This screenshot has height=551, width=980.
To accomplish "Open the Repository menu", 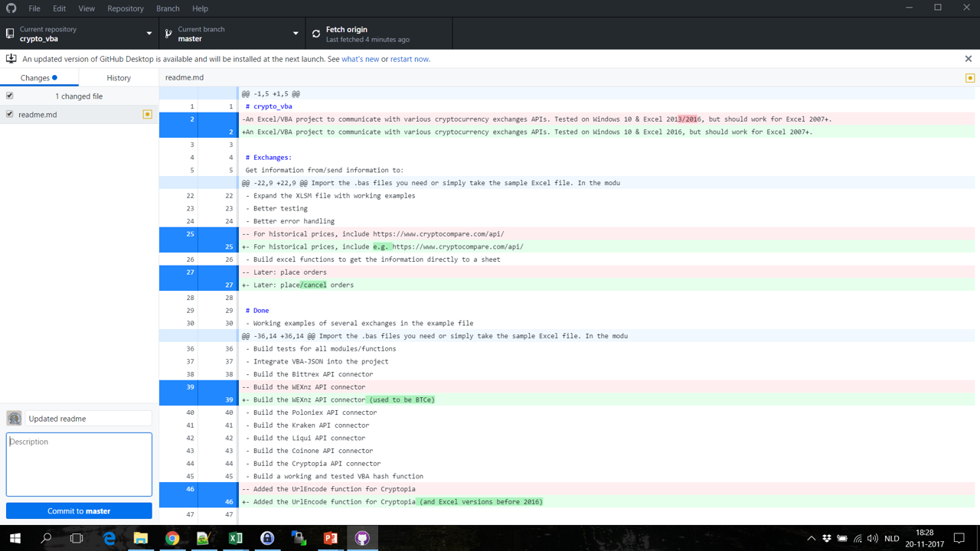I will [125, 8].
